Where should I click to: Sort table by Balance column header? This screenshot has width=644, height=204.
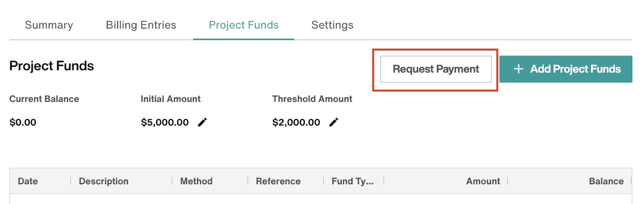(x=606, y=181)
